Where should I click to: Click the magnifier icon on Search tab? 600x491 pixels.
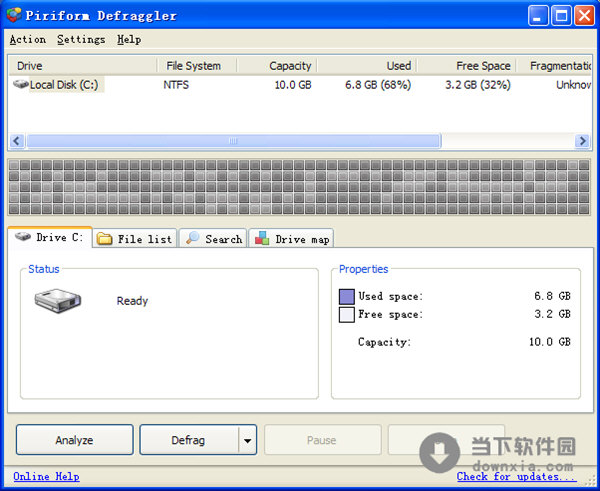192,238
